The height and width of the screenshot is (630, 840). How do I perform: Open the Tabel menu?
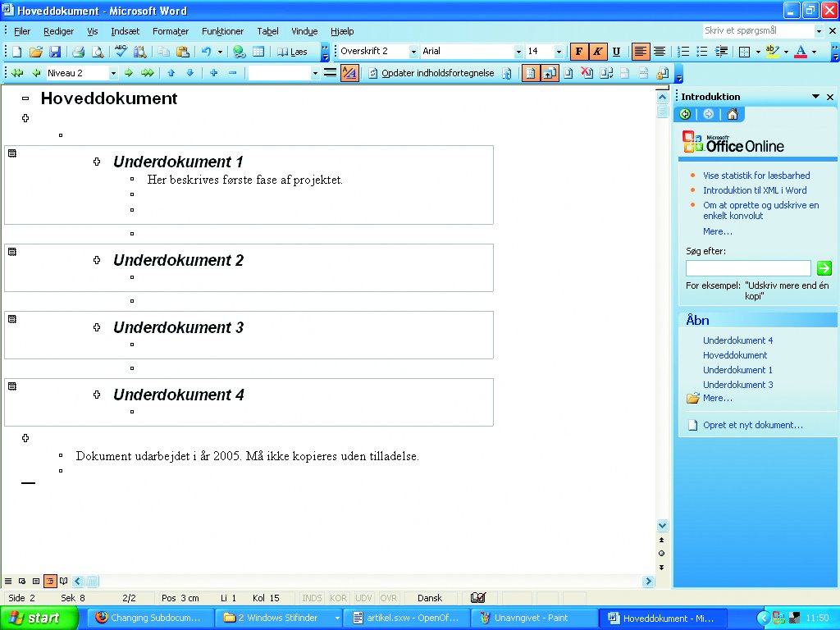click(267, 31)
